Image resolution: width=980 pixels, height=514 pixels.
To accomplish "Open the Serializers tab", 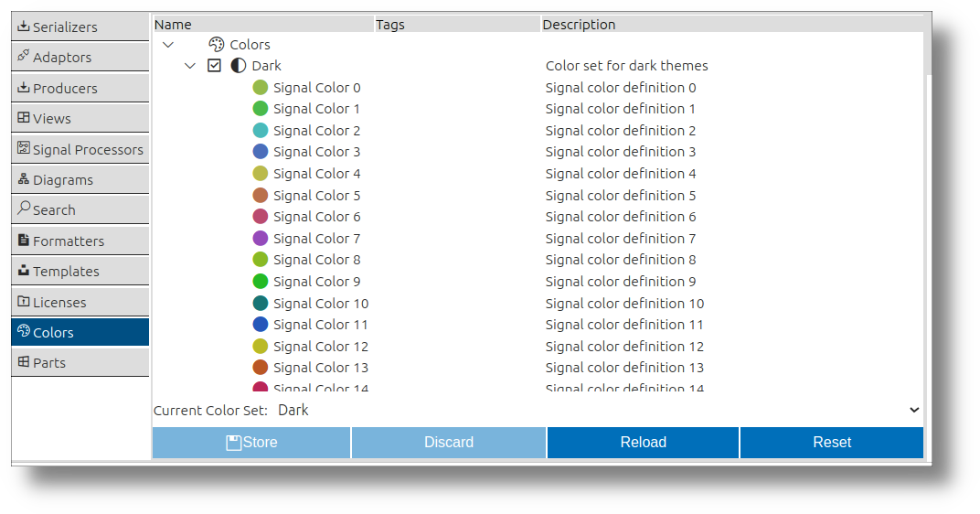I will pos(80,27).
